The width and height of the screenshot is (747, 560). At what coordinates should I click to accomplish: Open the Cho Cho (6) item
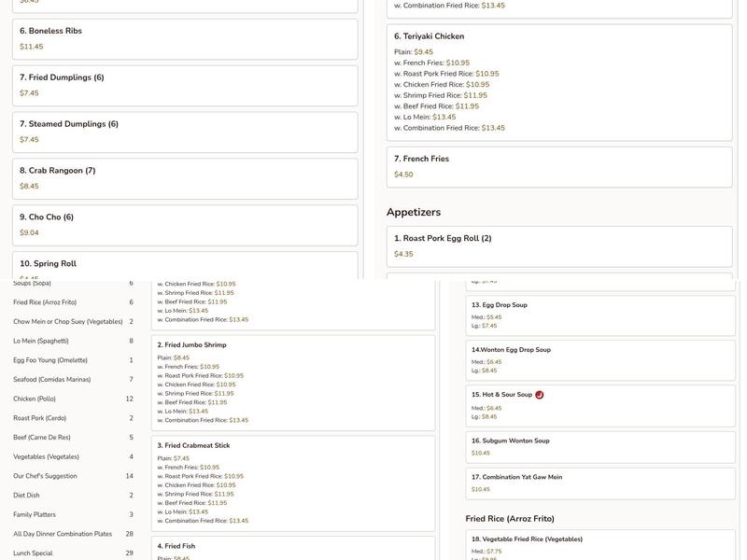185,225
